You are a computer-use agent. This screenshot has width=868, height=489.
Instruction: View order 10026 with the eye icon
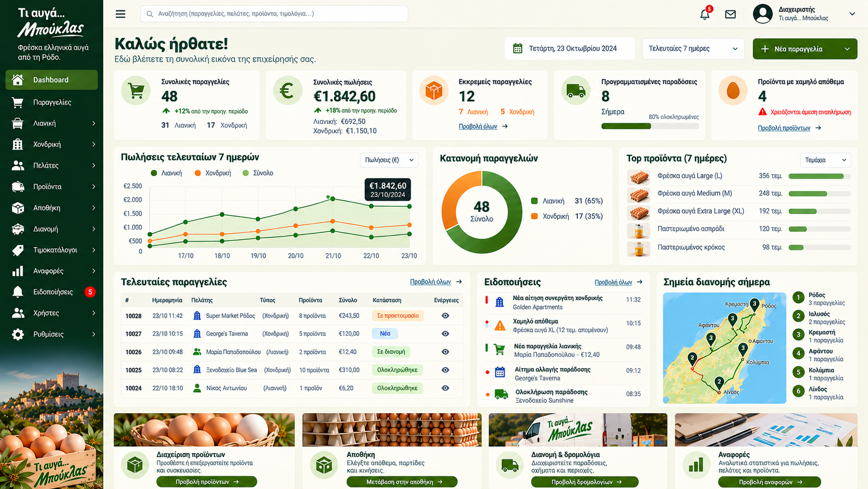(445, 352)
